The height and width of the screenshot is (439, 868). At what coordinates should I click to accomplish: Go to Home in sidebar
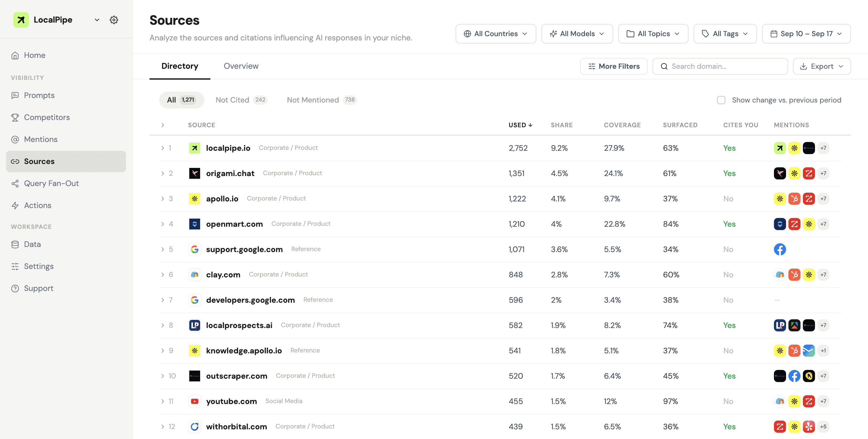pos(66,55)
